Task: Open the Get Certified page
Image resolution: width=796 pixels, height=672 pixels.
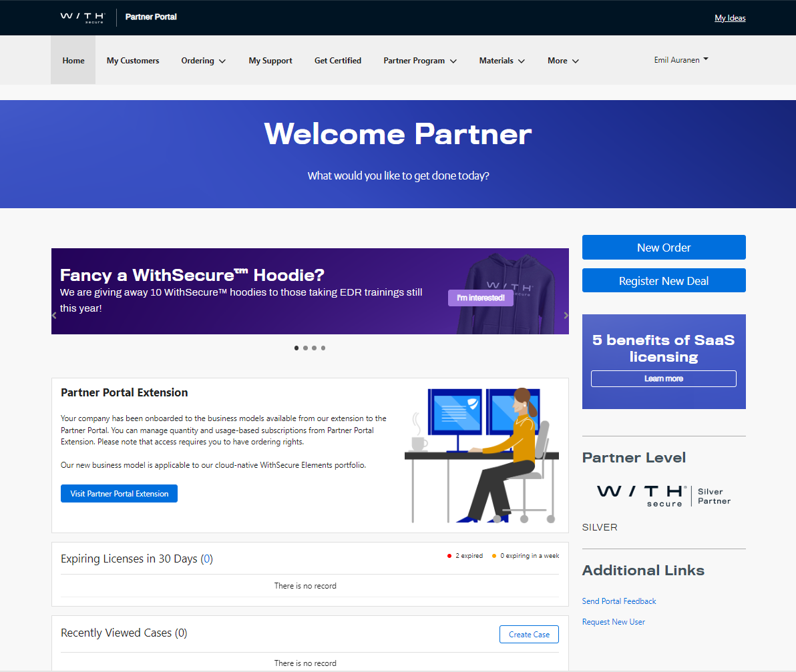Action: click(337, 60)
